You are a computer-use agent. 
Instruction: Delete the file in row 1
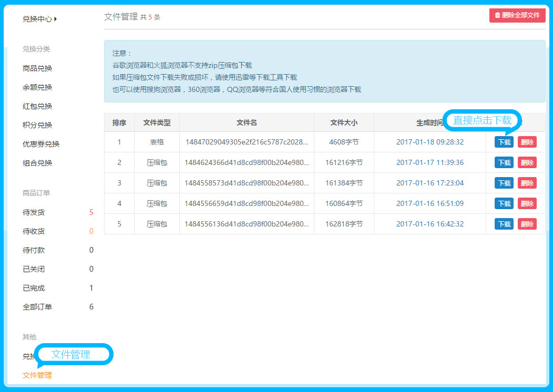point(527,142)
